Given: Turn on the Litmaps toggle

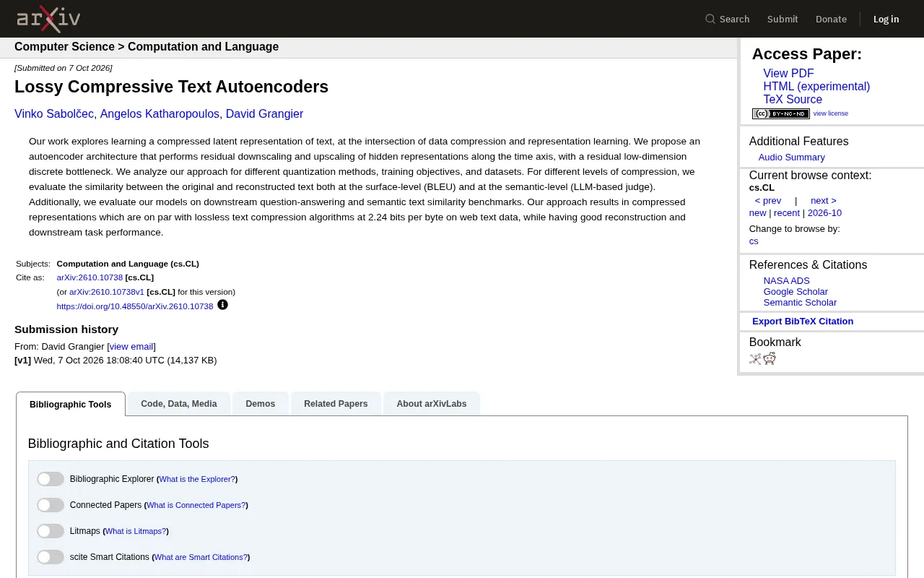Looking at the screenshot, I should (51, 531).
